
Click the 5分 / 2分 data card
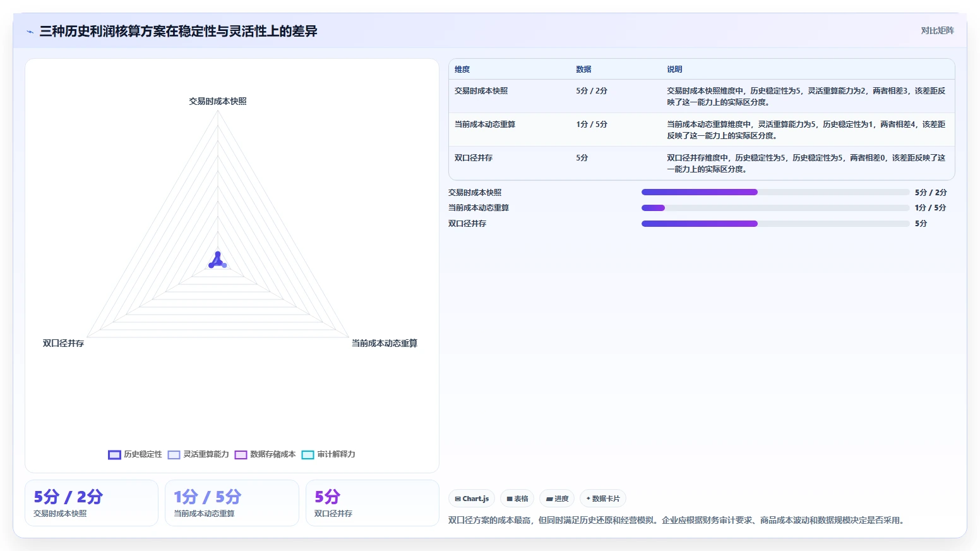92,503
